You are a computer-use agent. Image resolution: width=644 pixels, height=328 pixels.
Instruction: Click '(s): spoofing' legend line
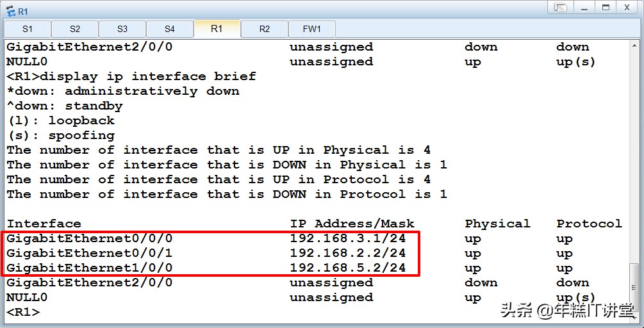click(60, 135)
